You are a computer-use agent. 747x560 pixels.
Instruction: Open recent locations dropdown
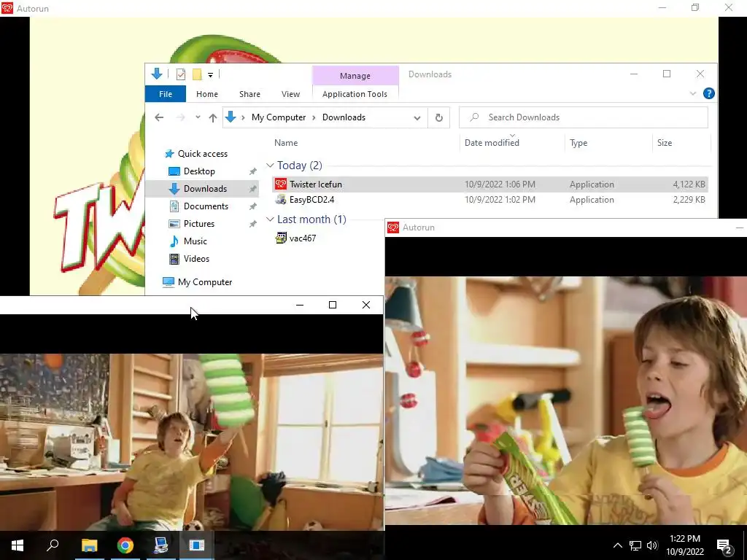pos(198,117)
